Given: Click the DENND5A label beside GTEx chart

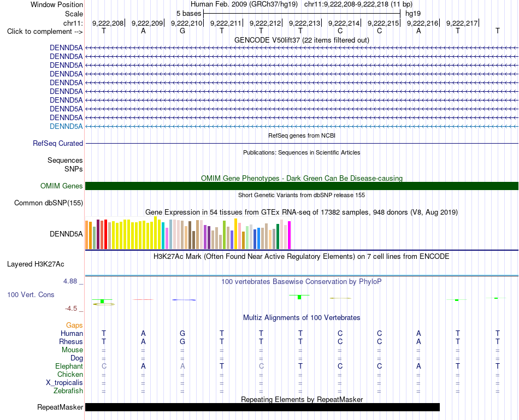Looking at the screenshot, I should click(x=66, y=234).
